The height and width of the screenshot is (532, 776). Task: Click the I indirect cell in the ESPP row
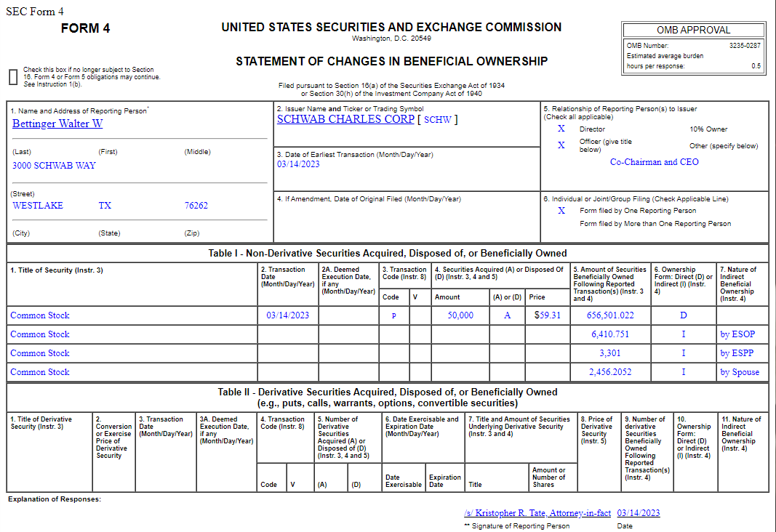click(x=684, y=353)
